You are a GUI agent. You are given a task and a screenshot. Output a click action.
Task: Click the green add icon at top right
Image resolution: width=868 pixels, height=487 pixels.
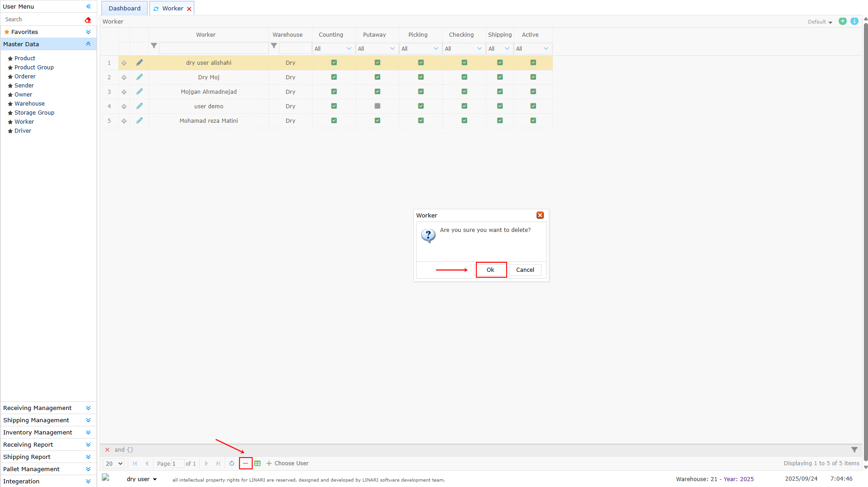click(x=842, y=21)
